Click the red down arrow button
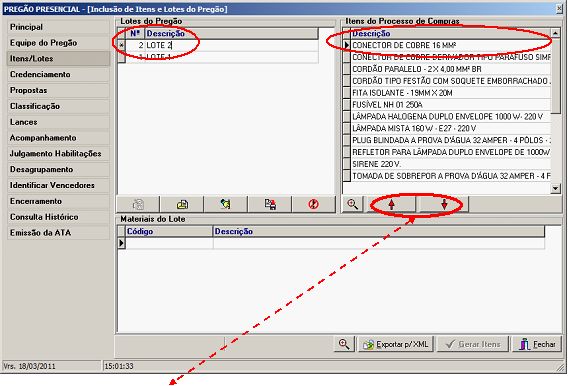 [x=444, y=205]
